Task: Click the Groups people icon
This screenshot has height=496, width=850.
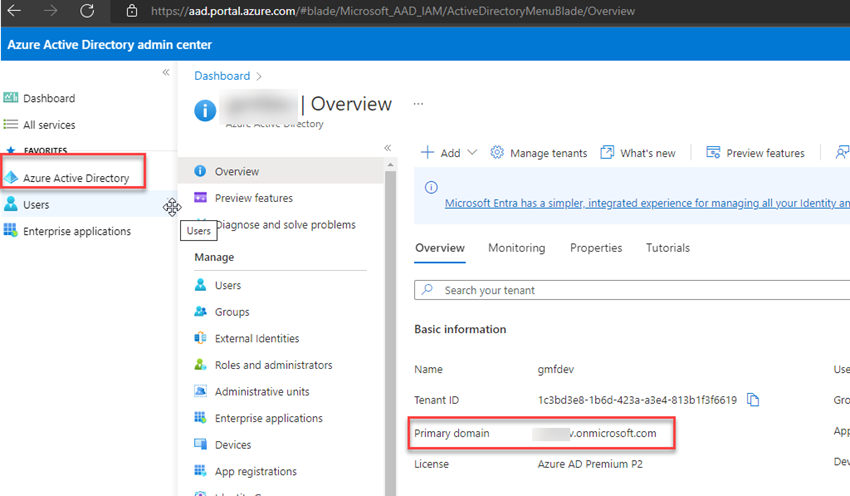Action: [x=201, y=311]
